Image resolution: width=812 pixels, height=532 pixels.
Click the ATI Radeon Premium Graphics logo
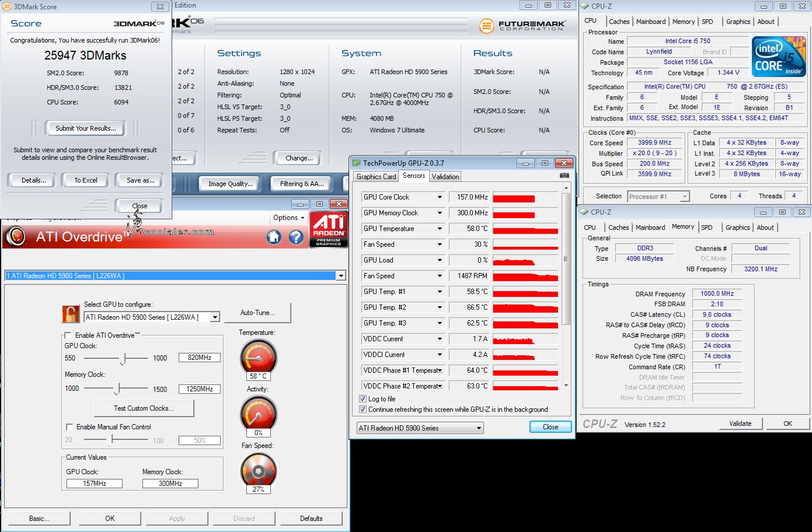(329, 230)
